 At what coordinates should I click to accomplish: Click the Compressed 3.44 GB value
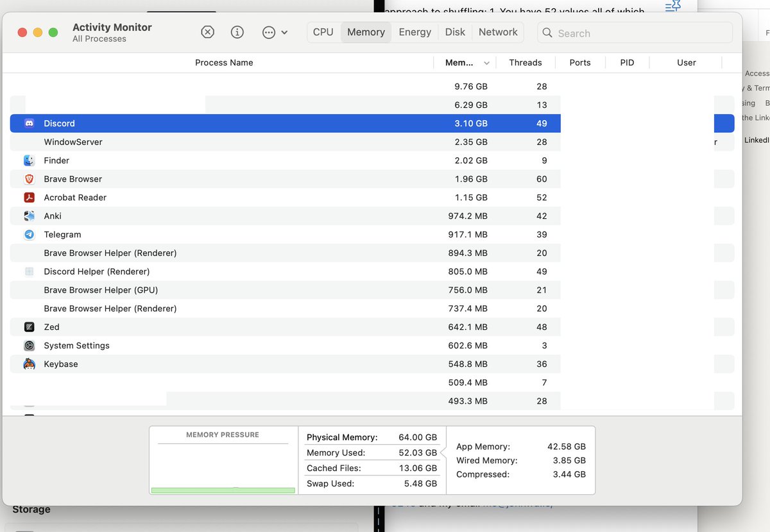(569, 475)
